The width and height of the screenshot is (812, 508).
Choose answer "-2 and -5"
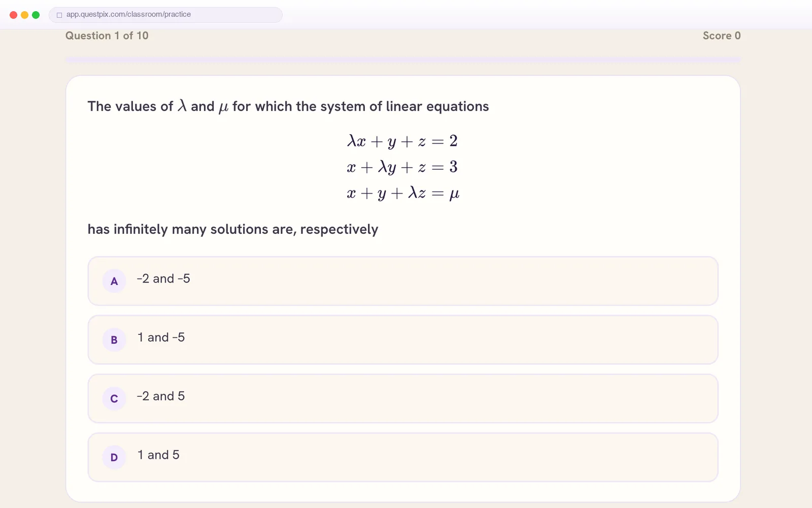click(403, 281)
